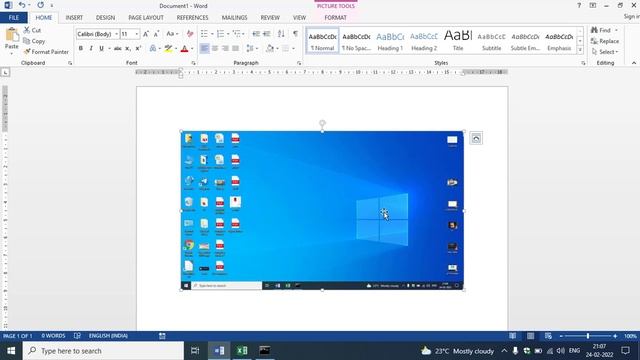640x360 pixels.
Task: Open Excel from the taskbar
Action: pyautogui.click(x=242, y=351)
